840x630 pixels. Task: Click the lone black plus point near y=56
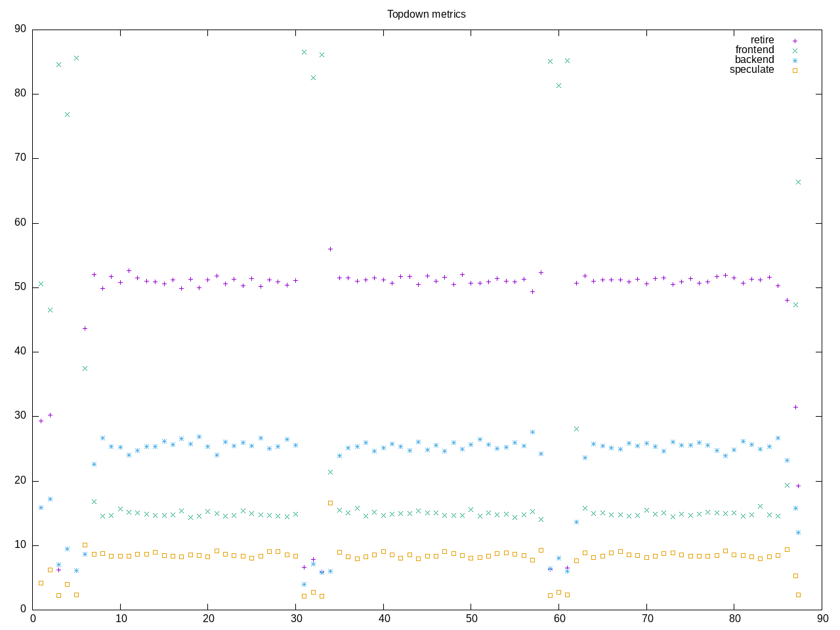click(330, 249)
